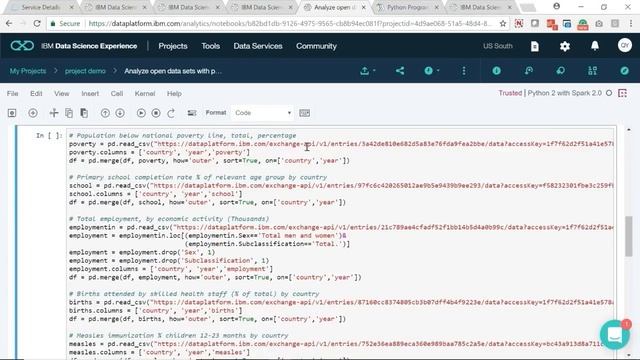Open the Edit menu
The height and width of the screenshot is (360, 640).
(36, 93)
